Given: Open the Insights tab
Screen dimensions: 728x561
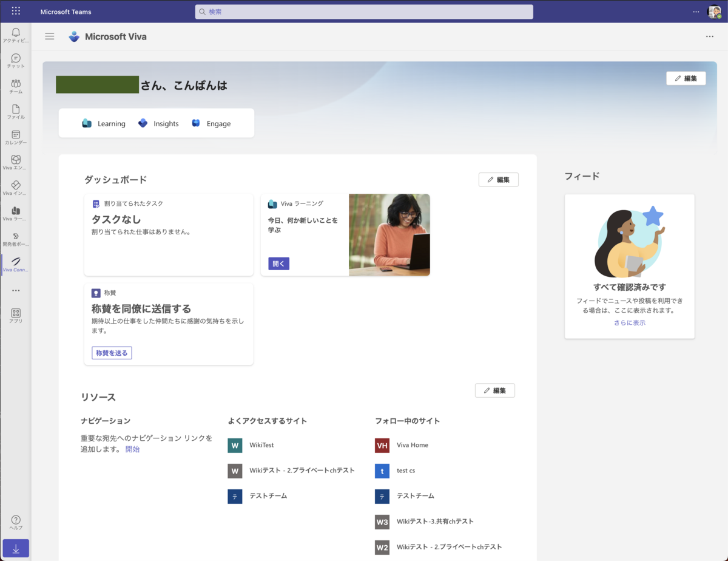Looking at the screenshot, I should pyautogui.click(x=158, y=124).
